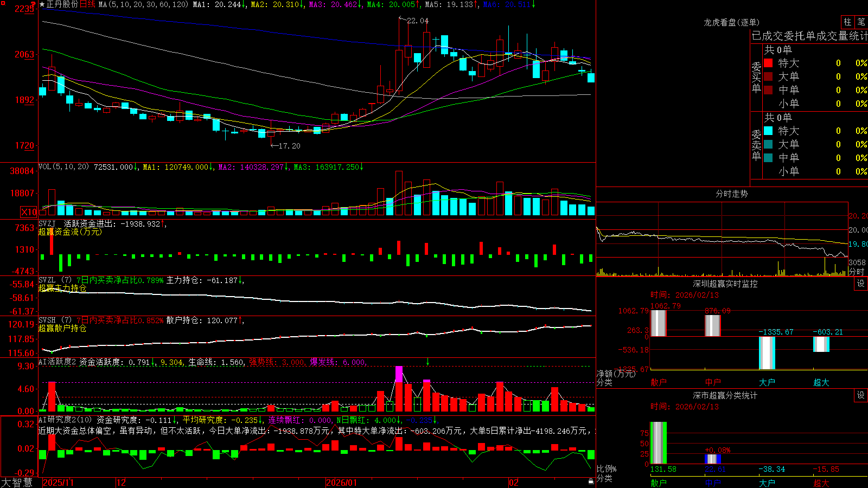Click the SVSH (7) indicator name
Screen dimensions: 868x488
point(55,320)
